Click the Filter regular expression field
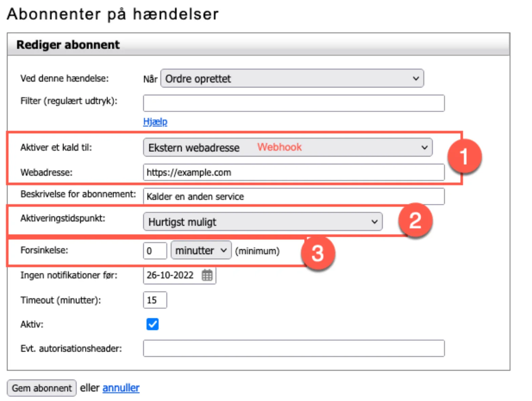532x401 pixels. tap(293, 103)
